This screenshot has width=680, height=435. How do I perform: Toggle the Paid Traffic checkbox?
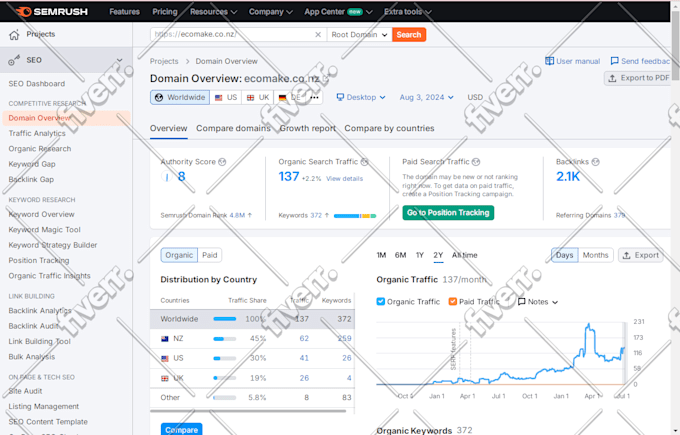(453, 301)
